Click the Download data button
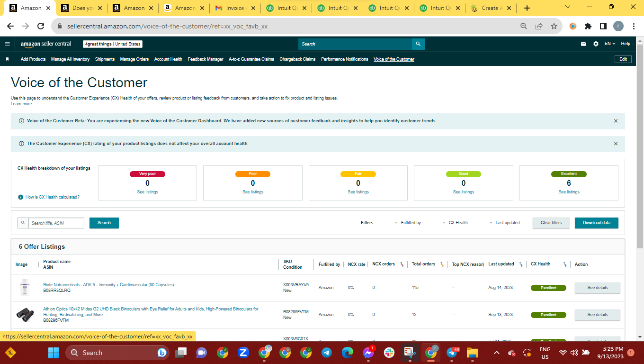This screenshot has width=644, height=364. pos(597,223)
